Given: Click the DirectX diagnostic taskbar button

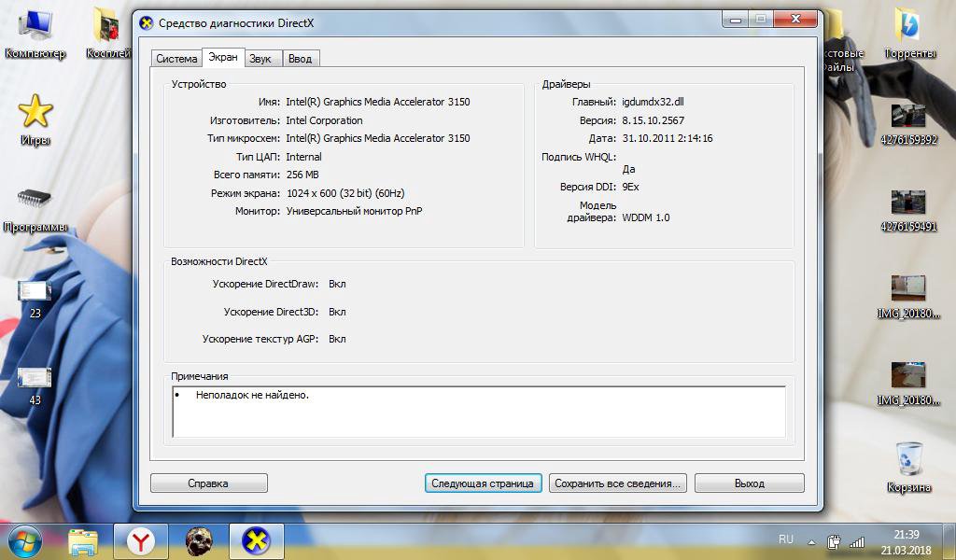Looking at the screenshot, I should click(256, 541).
